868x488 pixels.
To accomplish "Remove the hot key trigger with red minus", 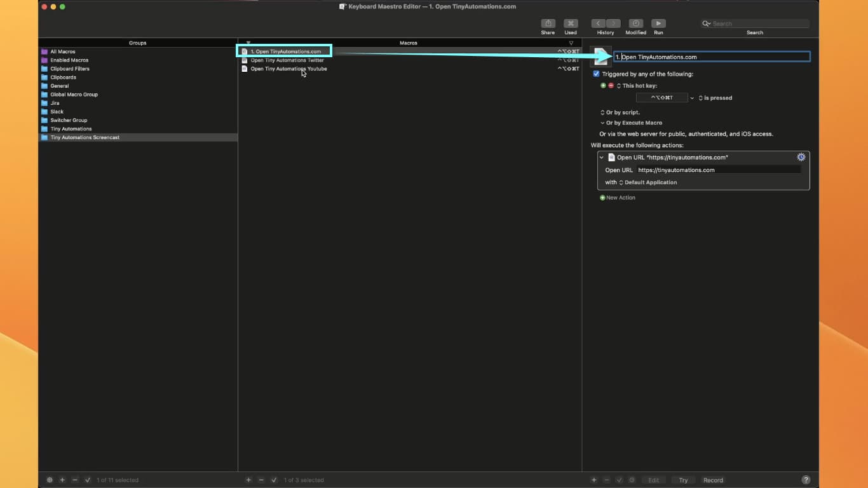I will 611,86.
